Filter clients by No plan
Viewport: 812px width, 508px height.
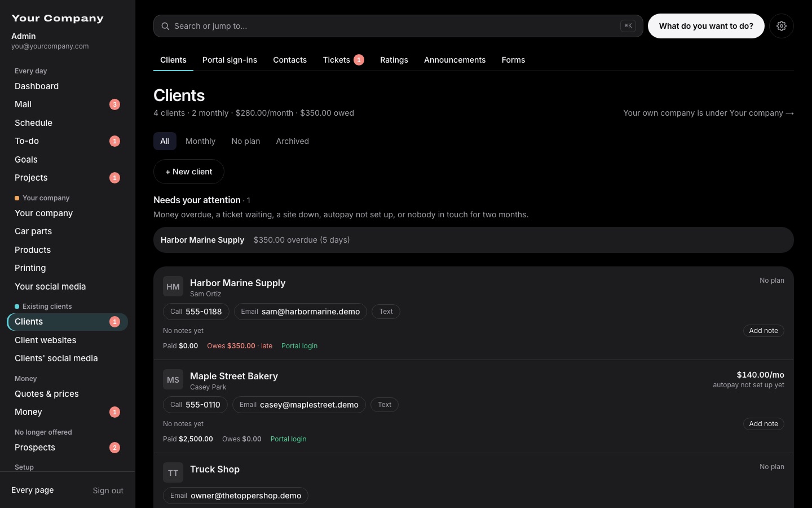click(246, 141)
